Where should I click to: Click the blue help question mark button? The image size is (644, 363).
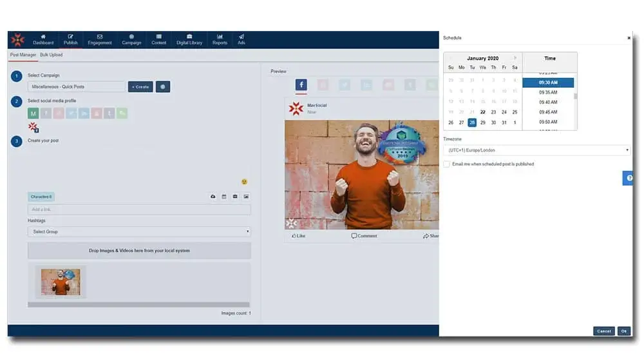tap(628, 178)
